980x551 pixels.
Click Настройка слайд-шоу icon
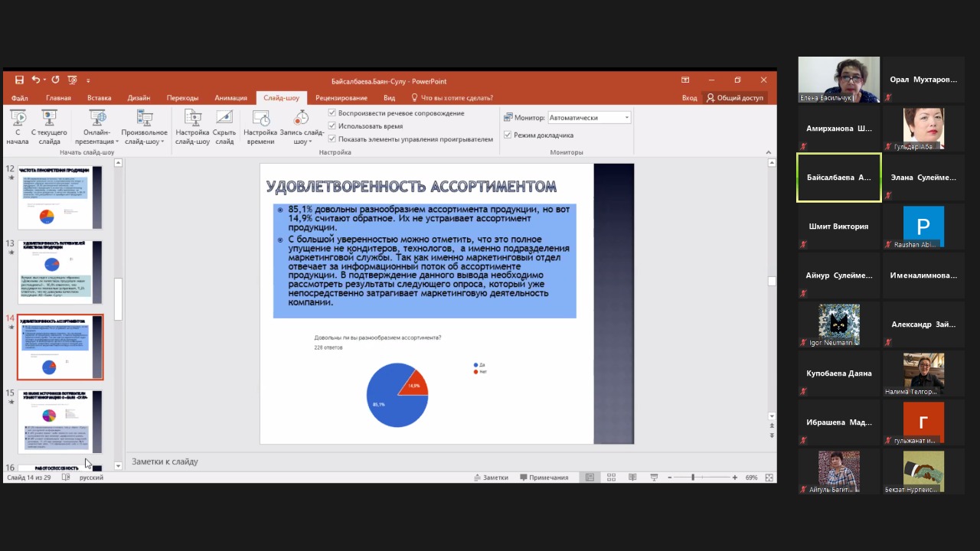tap(192, 117)
